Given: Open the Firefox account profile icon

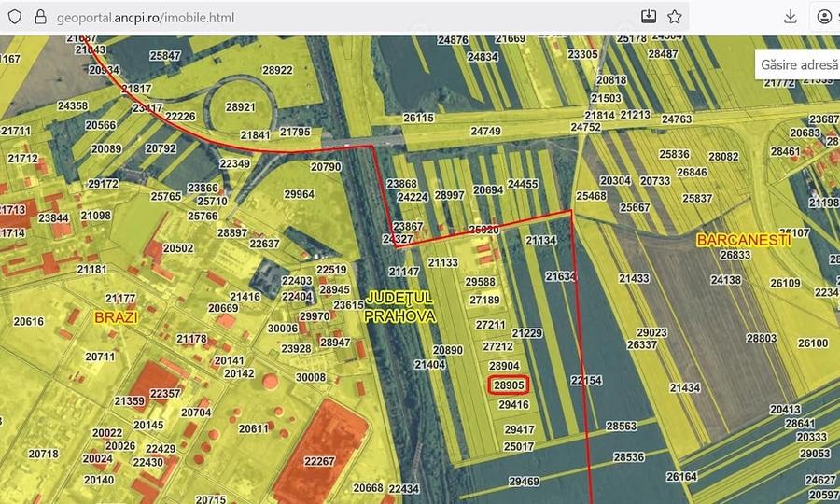Looking at the screenshot, I should 824,17.
